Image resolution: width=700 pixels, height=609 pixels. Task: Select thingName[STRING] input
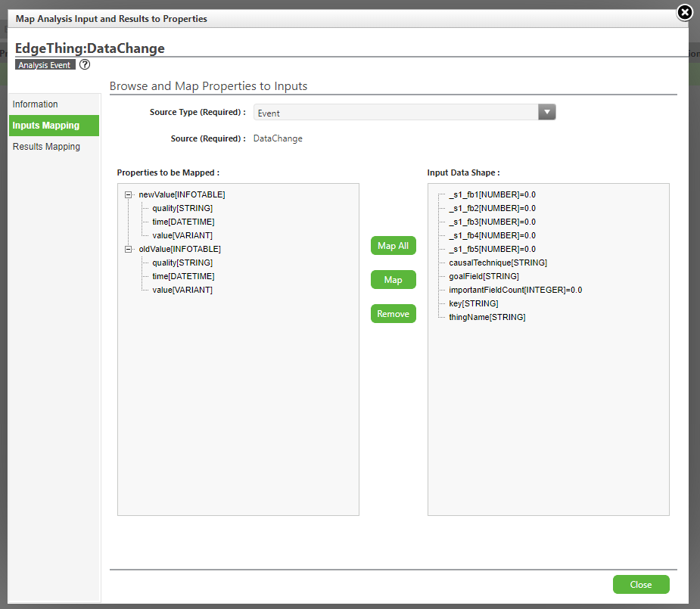487,317
